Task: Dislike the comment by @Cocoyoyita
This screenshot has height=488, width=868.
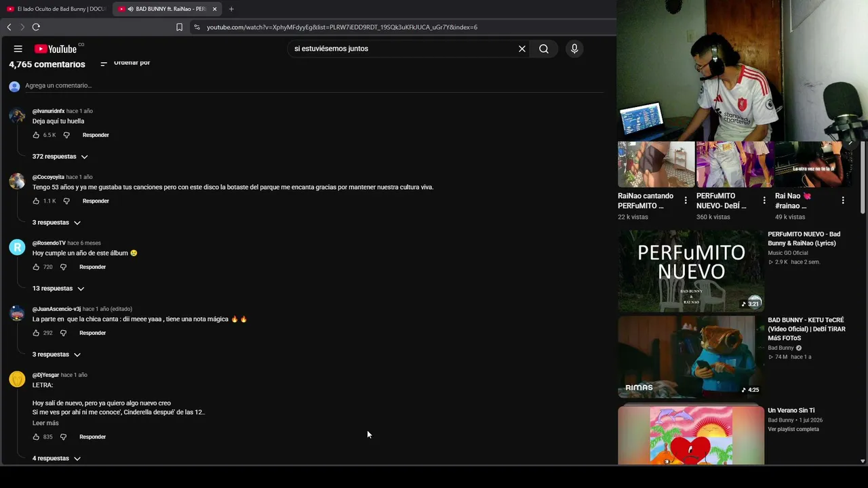Action: (66, 201)
